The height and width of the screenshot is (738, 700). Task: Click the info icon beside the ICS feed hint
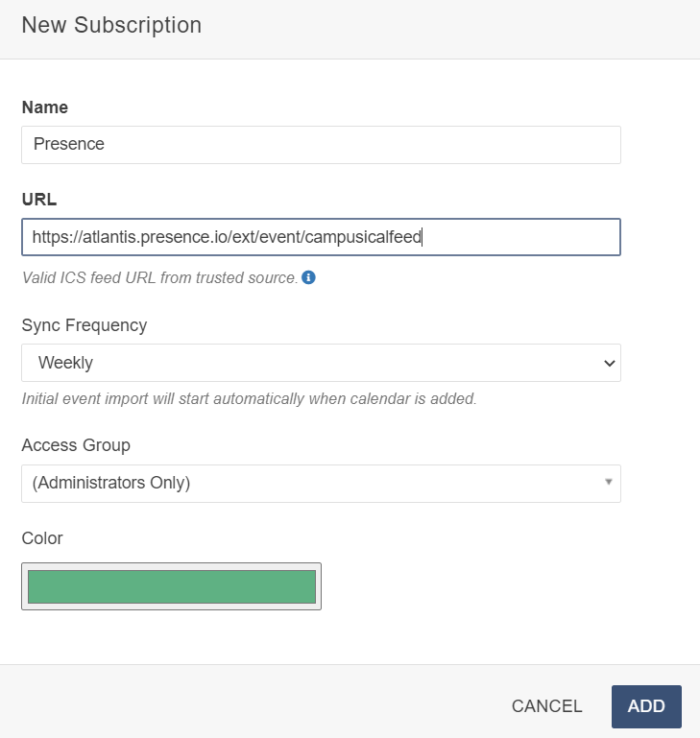pos(308,278)
